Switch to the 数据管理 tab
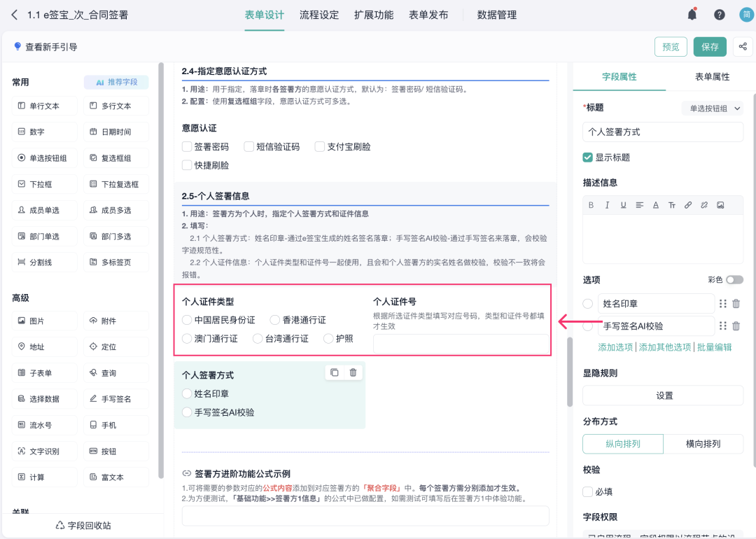756x539 pixels. pos(497,15)
